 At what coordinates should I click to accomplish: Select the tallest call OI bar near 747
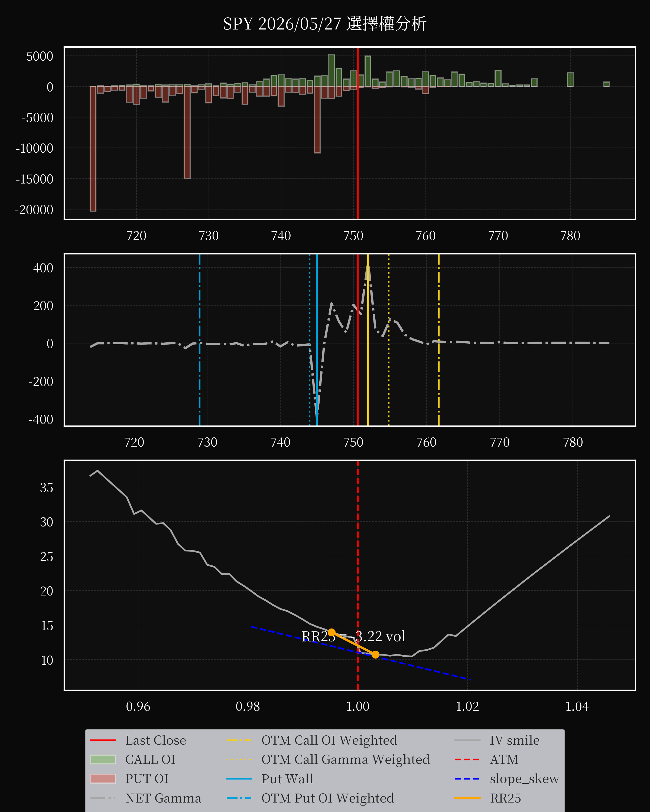click(x=331, y=70)
